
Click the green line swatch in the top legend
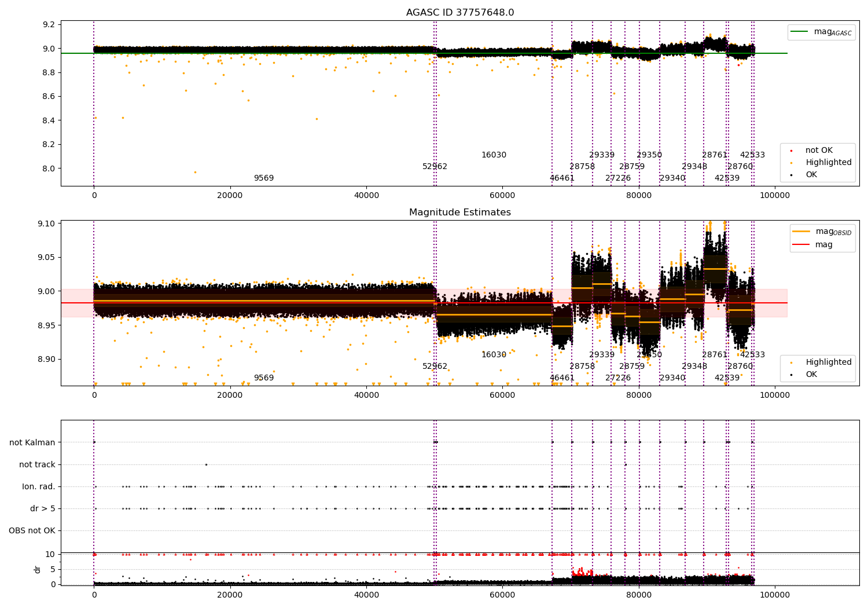[800, 32]
